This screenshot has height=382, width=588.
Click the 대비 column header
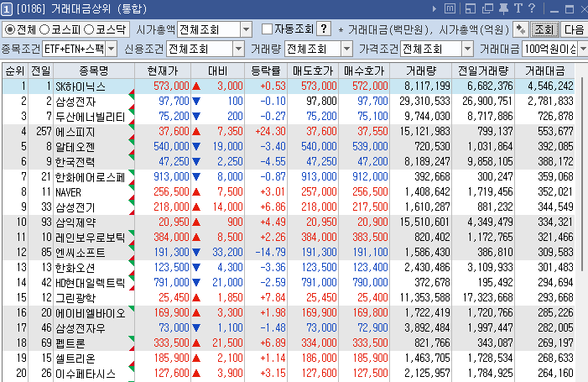217,71
